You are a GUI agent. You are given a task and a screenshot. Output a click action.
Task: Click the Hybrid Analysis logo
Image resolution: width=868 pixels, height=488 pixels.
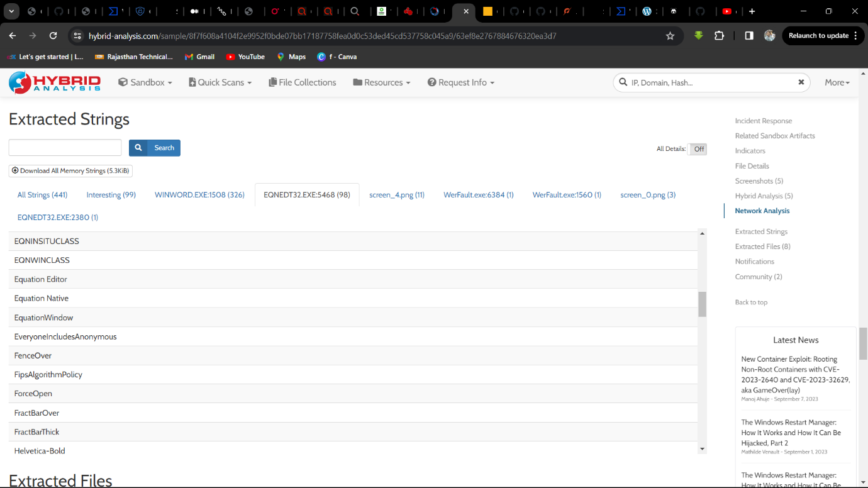(55, 82)
